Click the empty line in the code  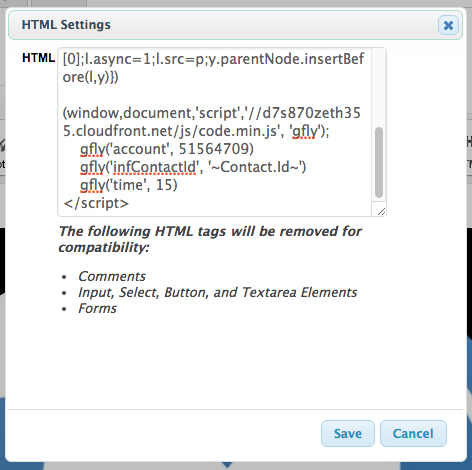coord(215,95)
